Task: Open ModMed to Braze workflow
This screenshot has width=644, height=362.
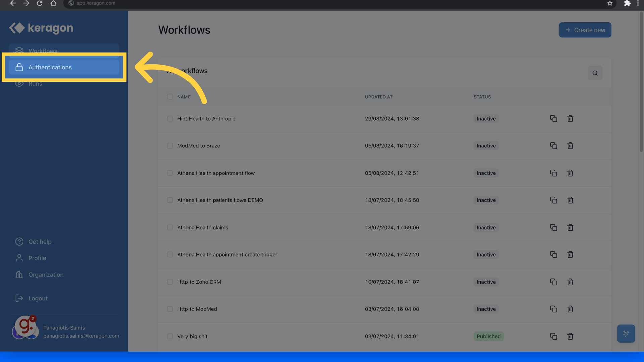Action: (x=199, y=146)
